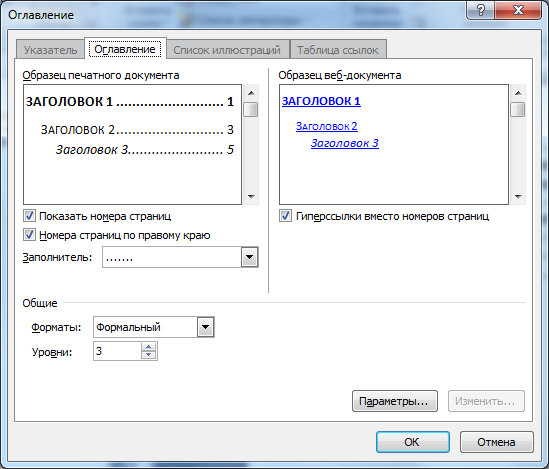Open the Список иллюстраций tab
549x469 pixels.
point(227,50)
